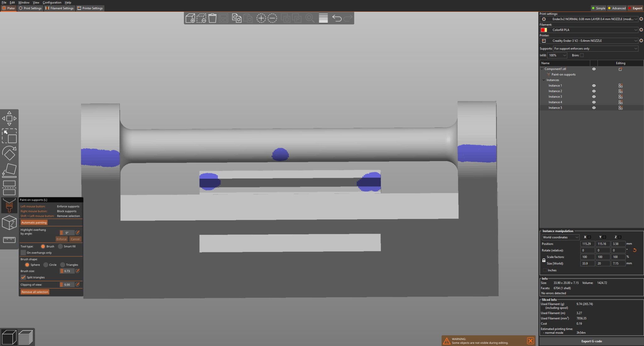644x346 pixels.
Task: Collapse the Instances tree node
Action: point(543,80)
